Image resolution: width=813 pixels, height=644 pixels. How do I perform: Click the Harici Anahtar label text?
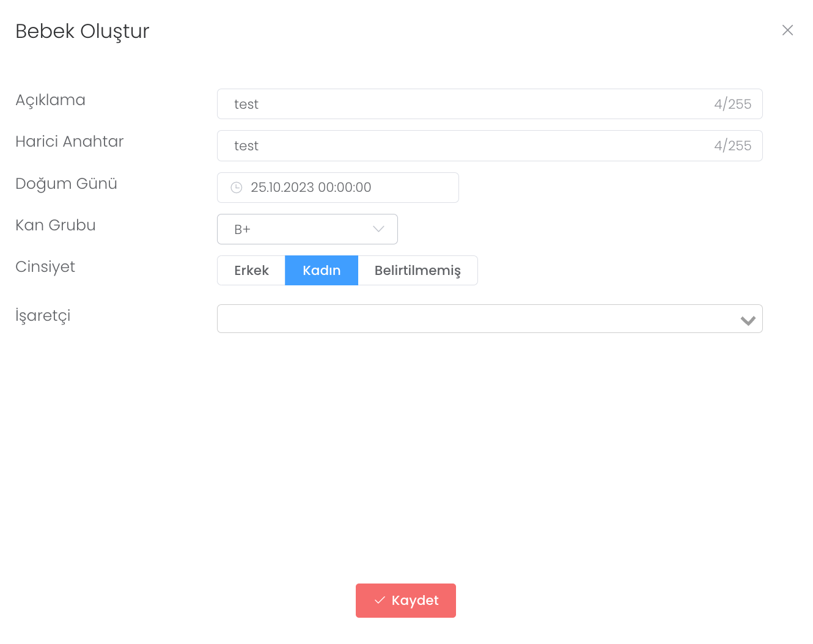[x=69, y=142]
